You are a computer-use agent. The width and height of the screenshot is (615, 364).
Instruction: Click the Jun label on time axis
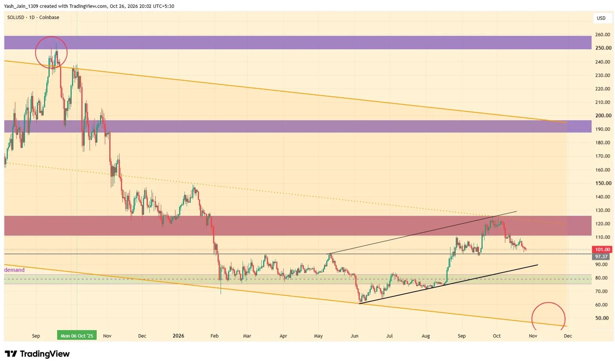coord(354,336)
